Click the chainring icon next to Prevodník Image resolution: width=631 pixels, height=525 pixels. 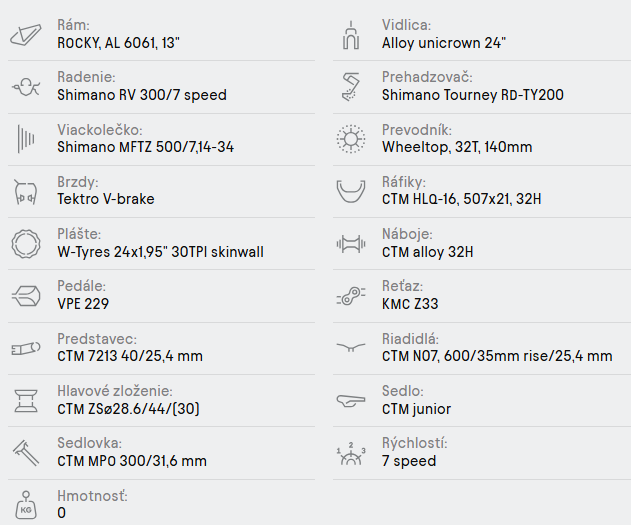(350, 139)
